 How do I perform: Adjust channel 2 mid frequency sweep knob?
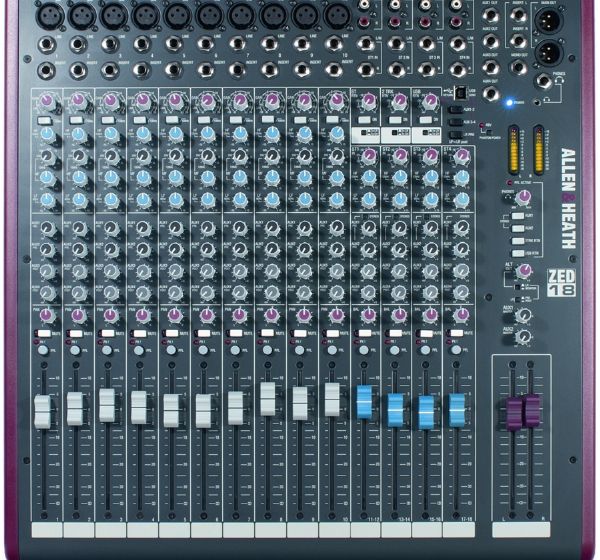tap(79, 155)
